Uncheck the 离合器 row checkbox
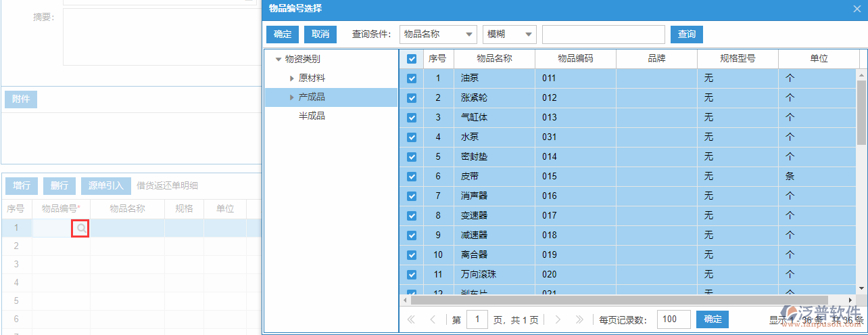Screen dimensions: 868x335 point(412,255)
